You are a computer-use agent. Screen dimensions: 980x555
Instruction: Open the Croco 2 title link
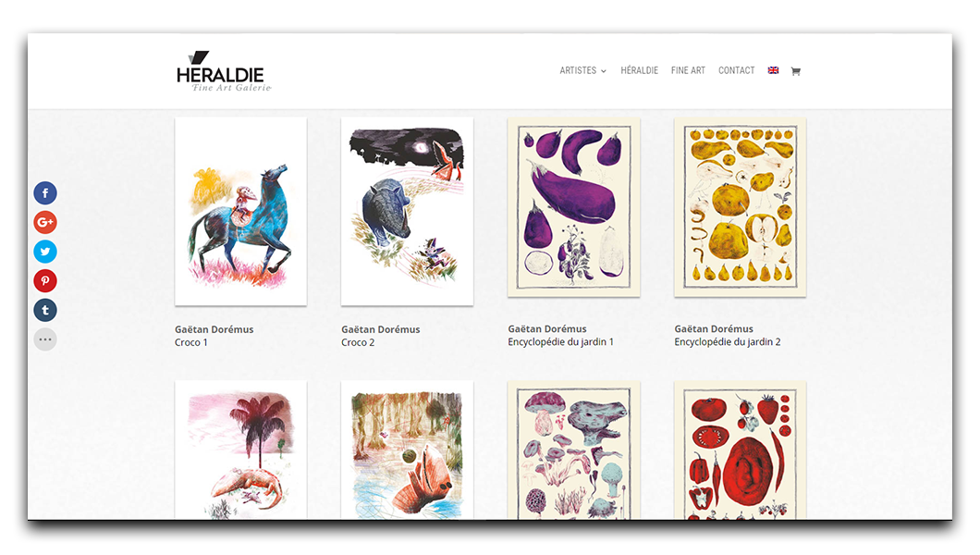tap(358, 342)
